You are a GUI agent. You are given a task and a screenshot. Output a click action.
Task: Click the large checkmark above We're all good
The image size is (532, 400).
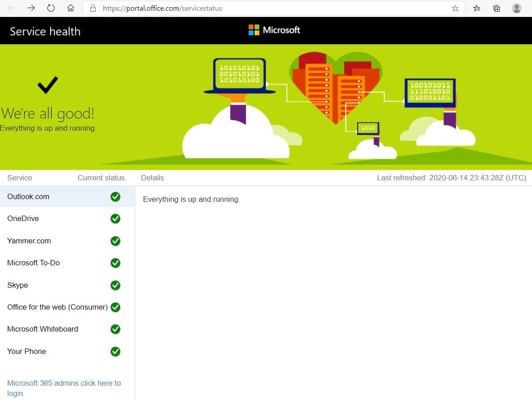[47, 85]
